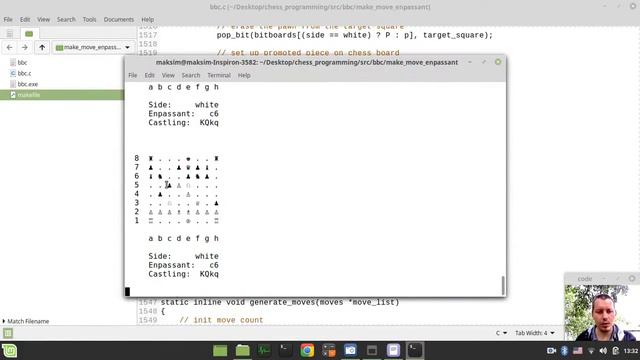Click the system clock 13:32
The height and width of the screenshot is (360, 640).
pyautogui.click(x=631, y=351)
